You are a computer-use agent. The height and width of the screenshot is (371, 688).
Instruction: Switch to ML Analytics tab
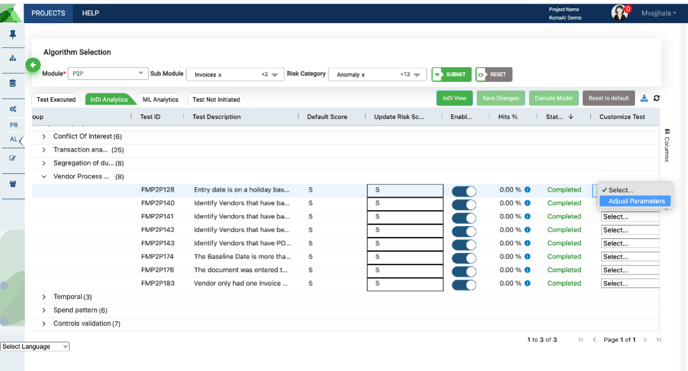(x=160, y=100)
